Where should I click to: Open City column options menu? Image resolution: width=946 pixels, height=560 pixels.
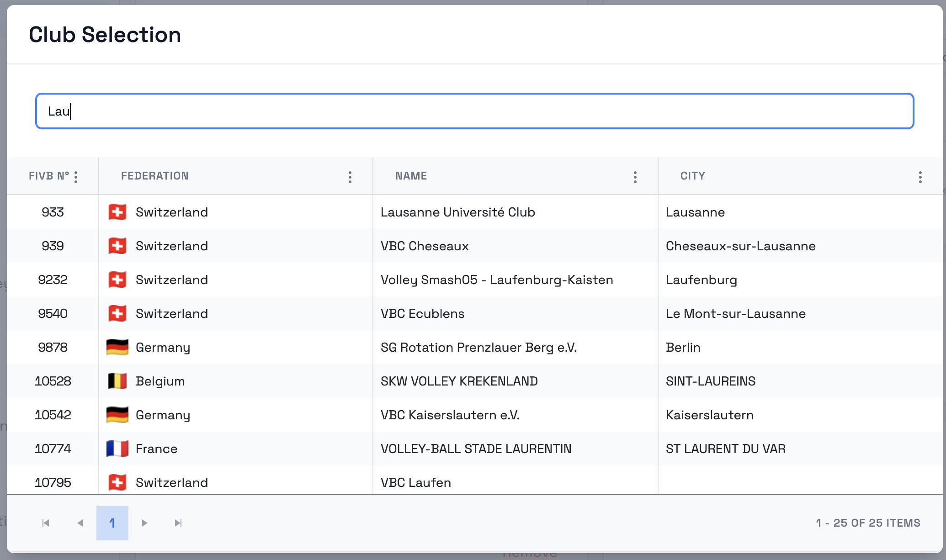pyautogui.click(x=920, y=177)
